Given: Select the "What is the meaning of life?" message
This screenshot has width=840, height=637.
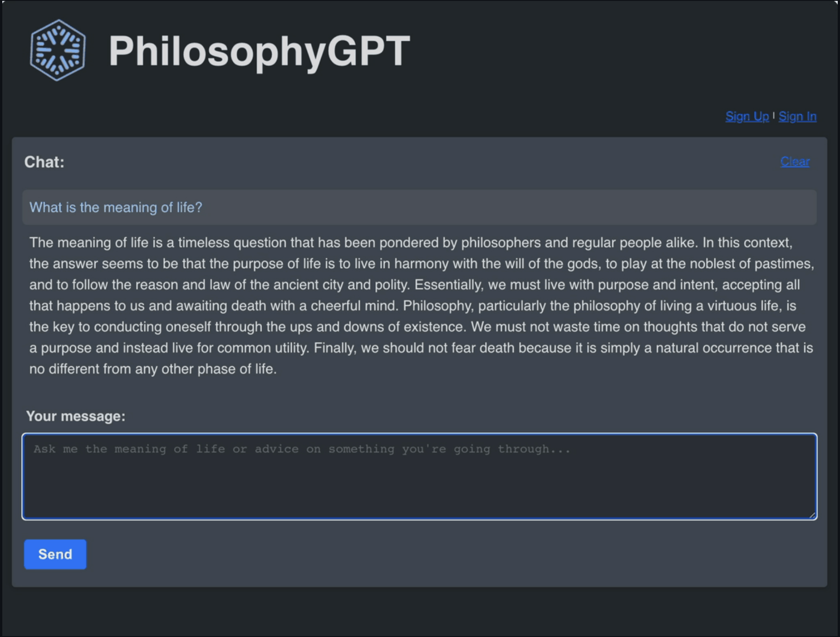Looking at the screenshot, I should [x=116, y=207].
